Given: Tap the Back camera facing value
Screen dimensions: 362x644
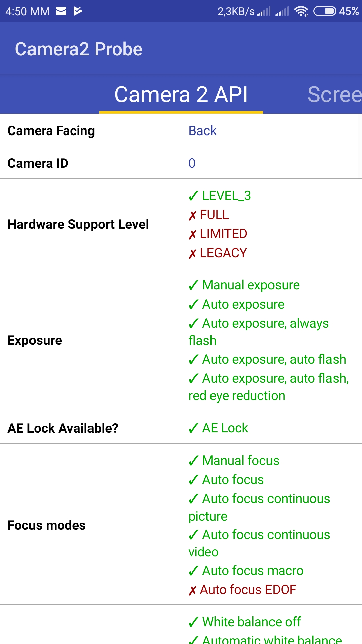Looking at the screenshot, I should click(202, 131).
